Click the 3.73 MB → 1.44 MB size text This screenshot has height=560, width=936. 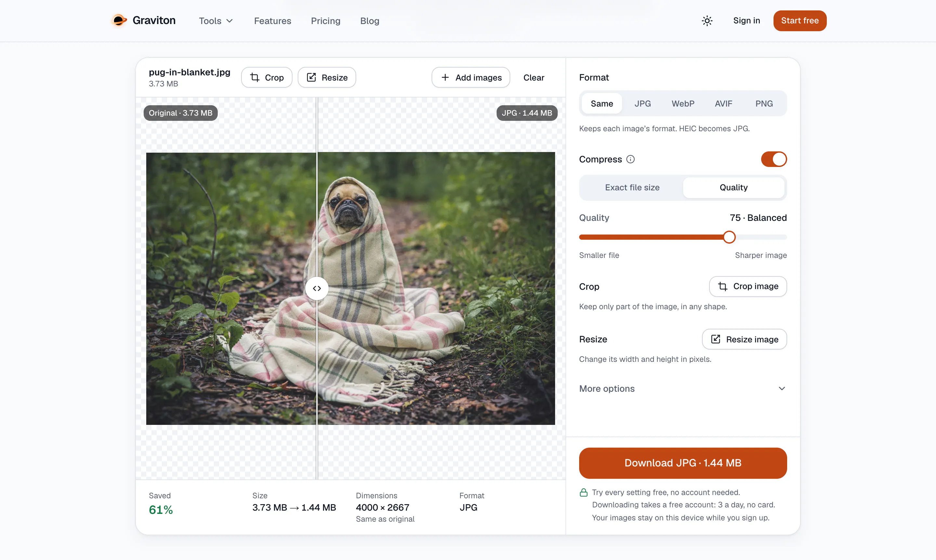(x=294, y=508)
